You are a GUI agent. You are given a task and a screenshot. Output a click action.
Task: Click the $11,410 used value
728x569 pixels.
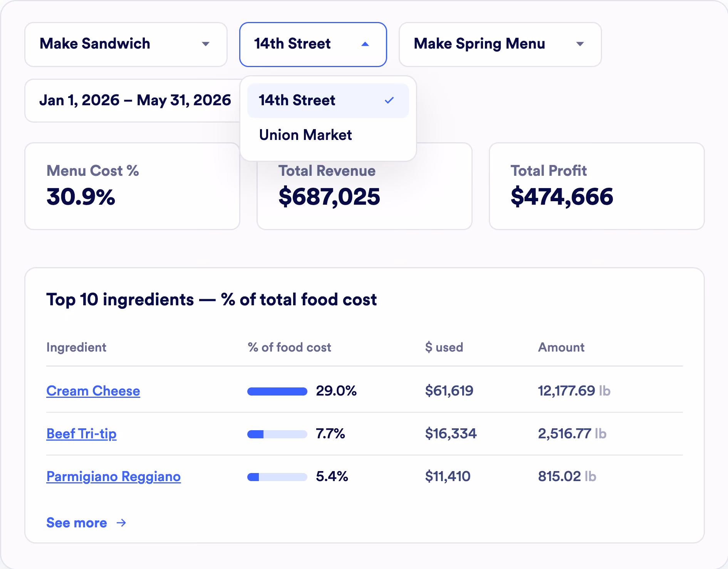(448, 476)
